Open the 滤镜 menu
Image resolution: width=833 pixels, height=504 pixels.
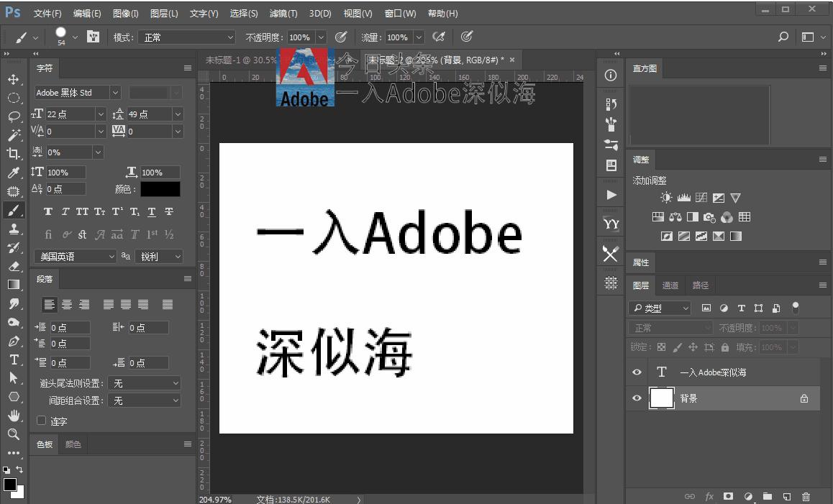point(283,13)
